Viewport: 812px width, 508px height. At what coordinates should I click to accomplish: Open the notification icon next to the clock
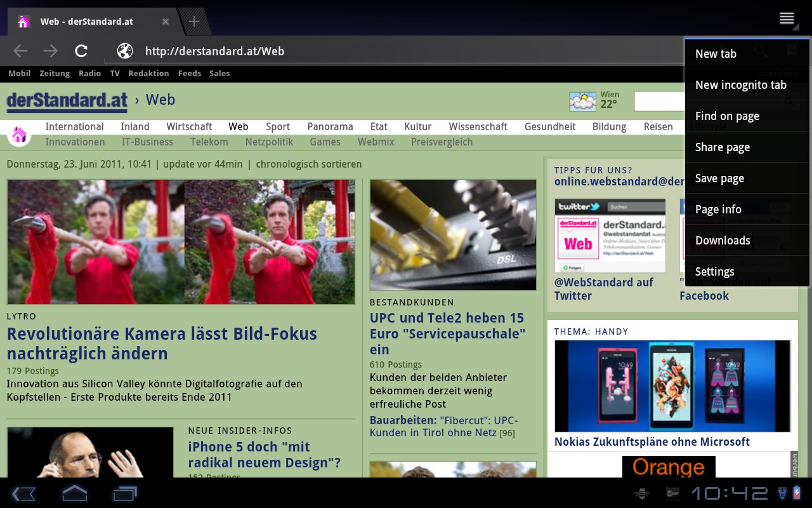click(x=672, y=493)
